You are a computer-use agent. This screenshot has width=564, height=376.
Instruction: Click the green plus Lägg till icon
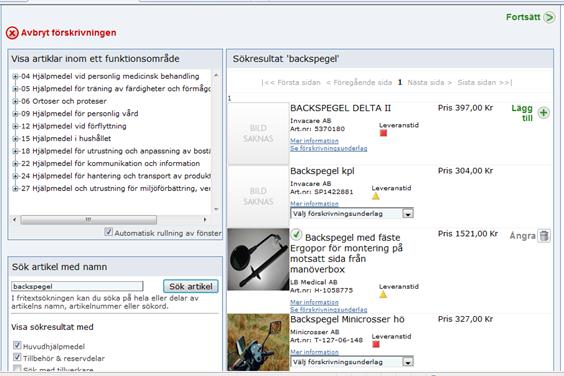[543, 113]
